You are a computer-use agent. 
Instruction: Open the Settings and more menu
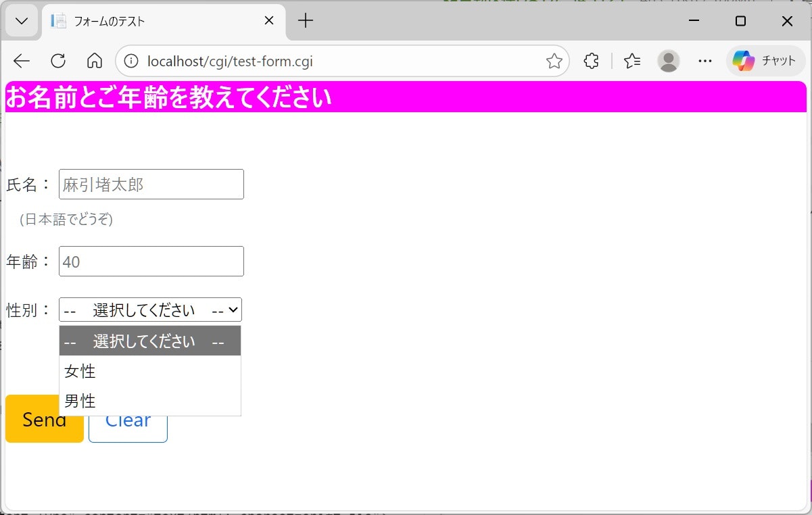(705, 62)
